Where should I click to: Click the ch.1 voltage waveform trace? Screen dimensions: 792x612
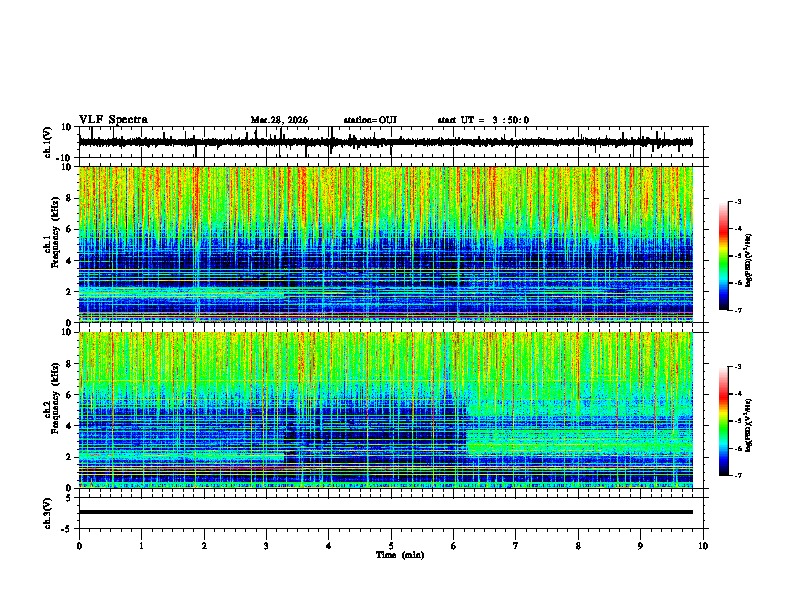point(385,142)
